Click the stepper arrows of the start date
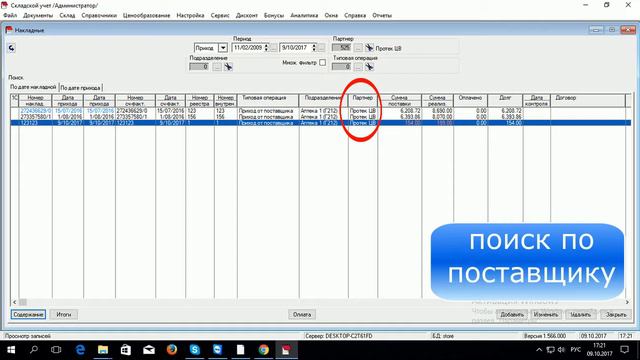 266,48
